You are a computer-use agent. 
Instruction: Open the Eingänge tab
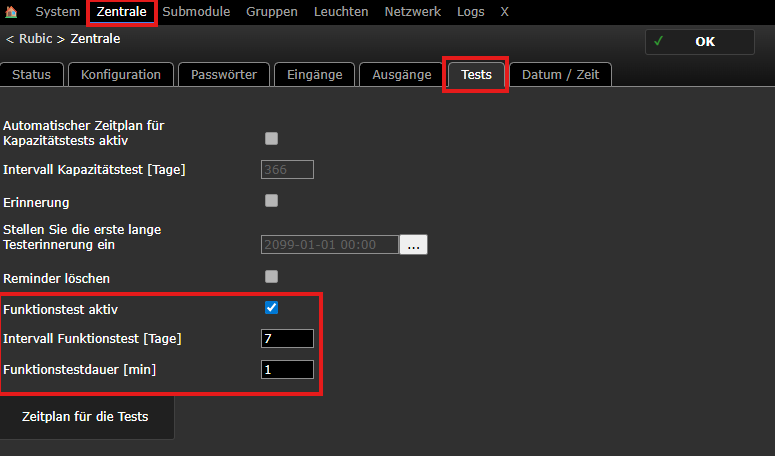pyautogui.click(x=314, y=75)
